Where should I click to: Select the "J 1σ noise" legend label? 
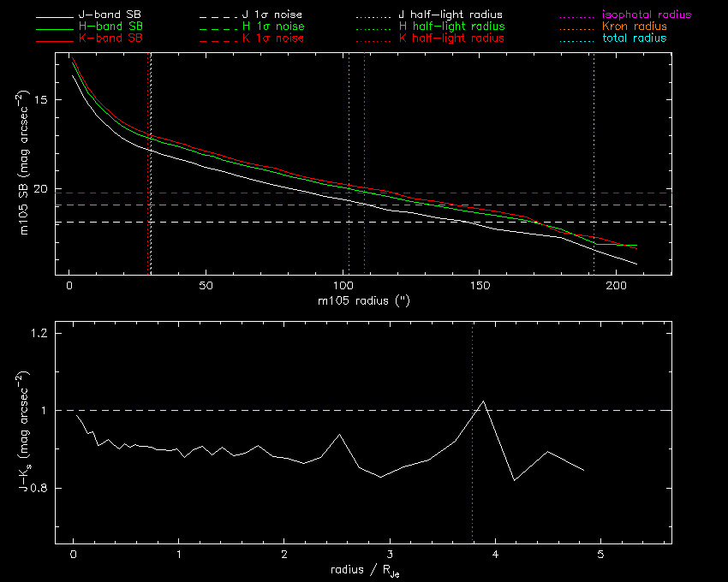(x=270, y=15)
